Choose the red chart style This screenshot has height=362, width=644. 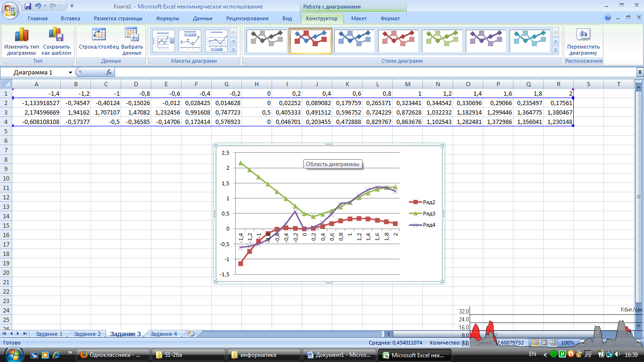coord(398,41)
